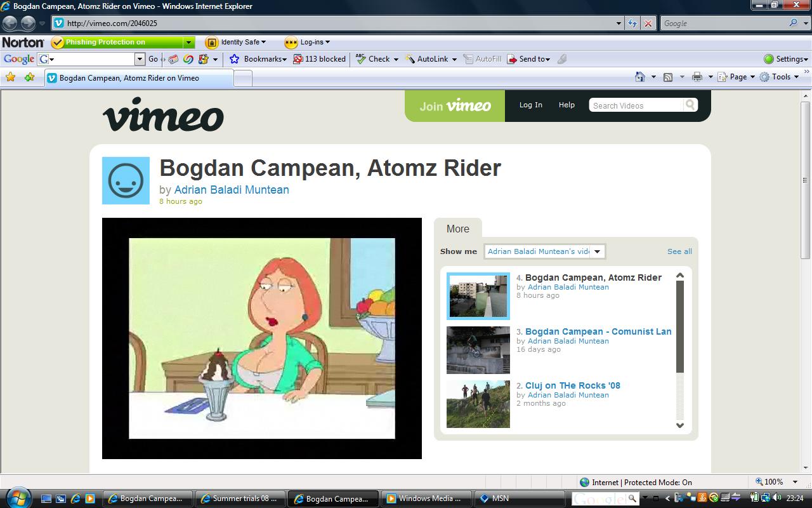Viewport: 812px width, 508px height.
Task: Click the Google toolbar logo
Action: pos(19,59)
